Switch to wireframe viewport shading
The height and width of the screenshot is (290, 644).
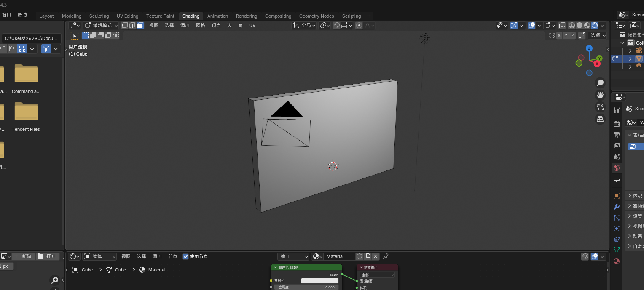[572, 25]
